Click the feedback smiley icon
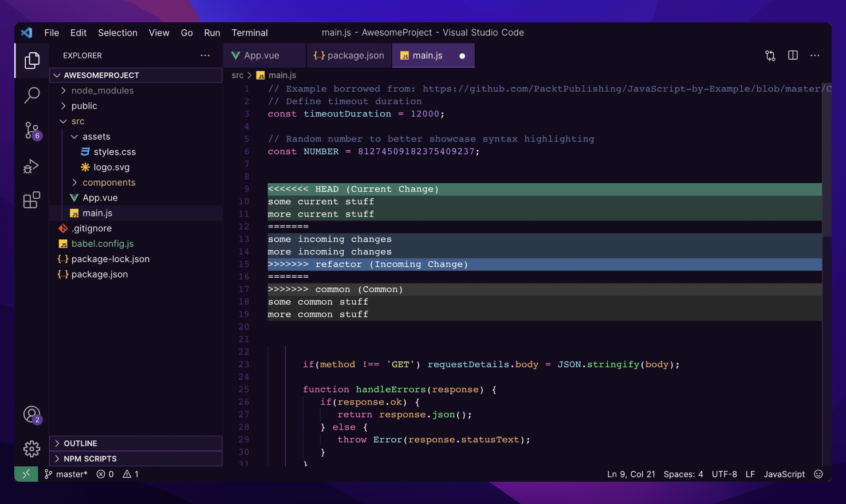This screenshot has height=504, width=846. tap(819, 474)
